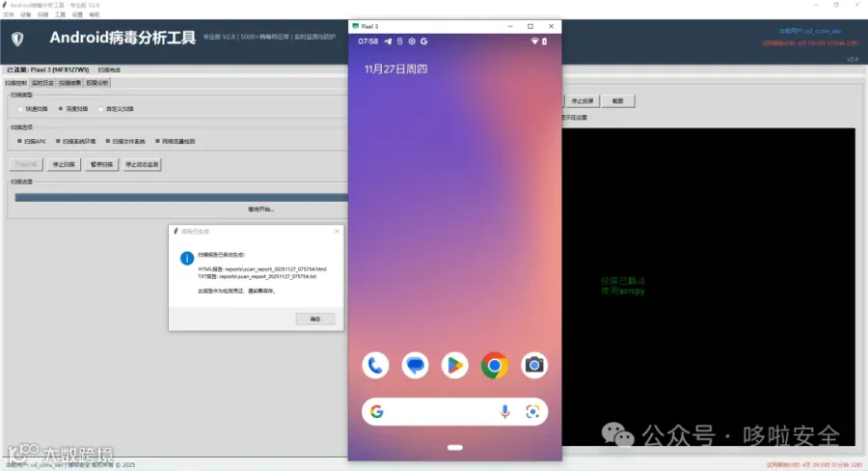
Task: Click the scan progress bar
Action: tap(181, 198)
